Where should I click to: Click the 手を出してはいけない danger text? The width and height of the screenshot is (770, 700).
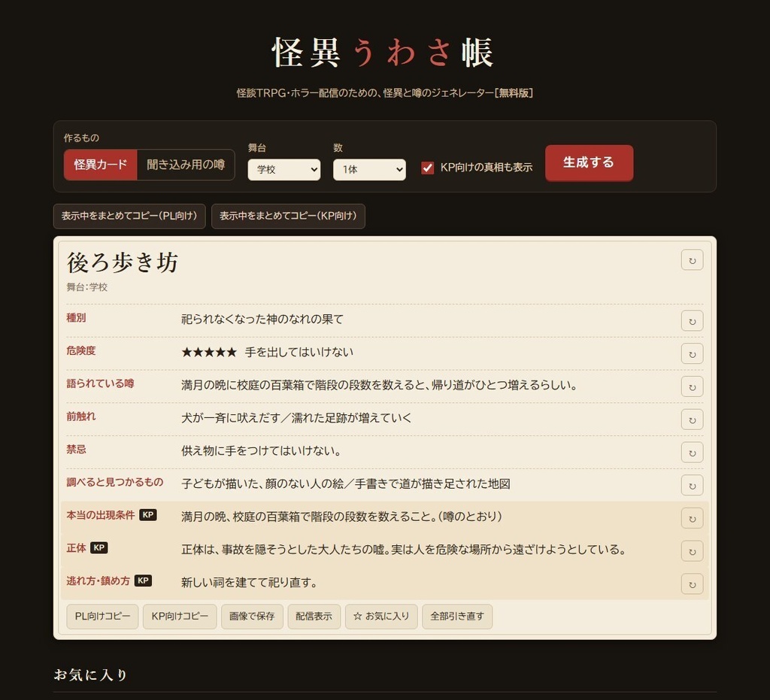[299, 353]
